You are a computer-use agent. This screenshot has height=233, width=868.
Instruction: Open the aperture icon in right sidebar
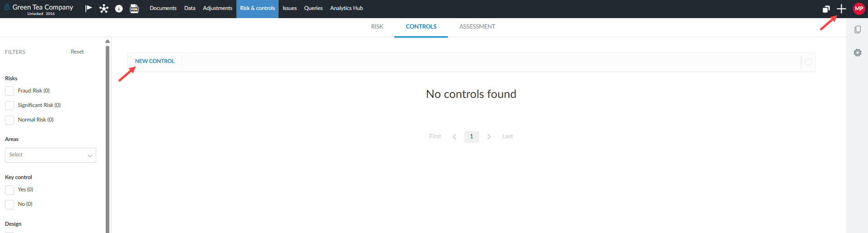click(x=857, y=53)
